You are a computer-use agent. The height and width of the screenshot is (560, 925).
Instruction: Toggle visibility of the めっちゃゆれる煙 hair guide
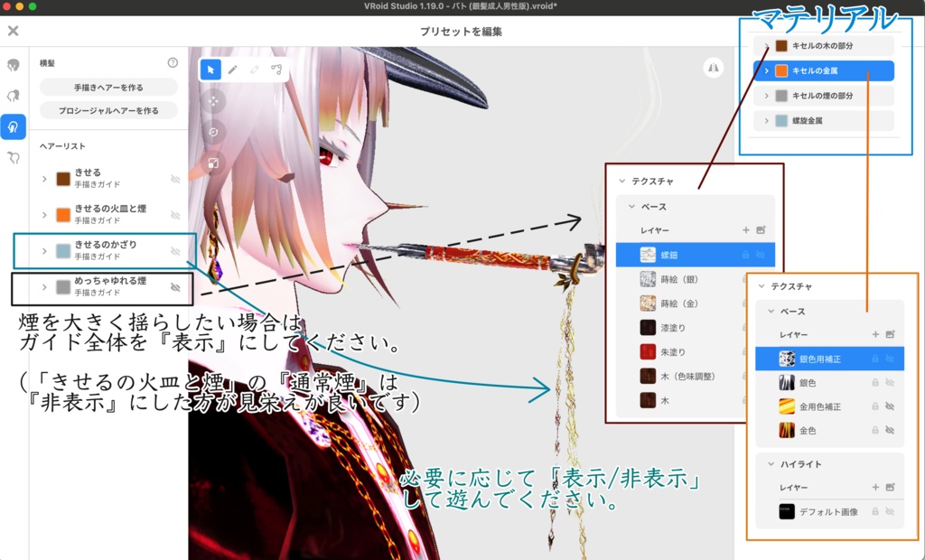[x=176, y=286]
